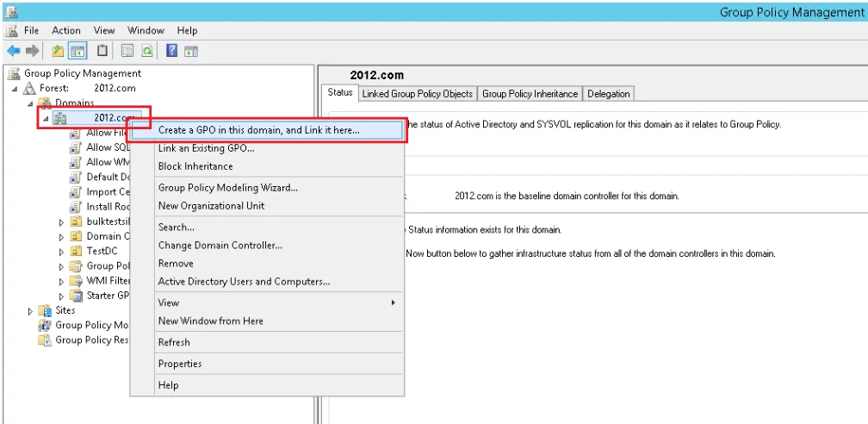Screen dimensions: 868x424
Task: Click the Domains folder icon
Action: tap(46, 103)
